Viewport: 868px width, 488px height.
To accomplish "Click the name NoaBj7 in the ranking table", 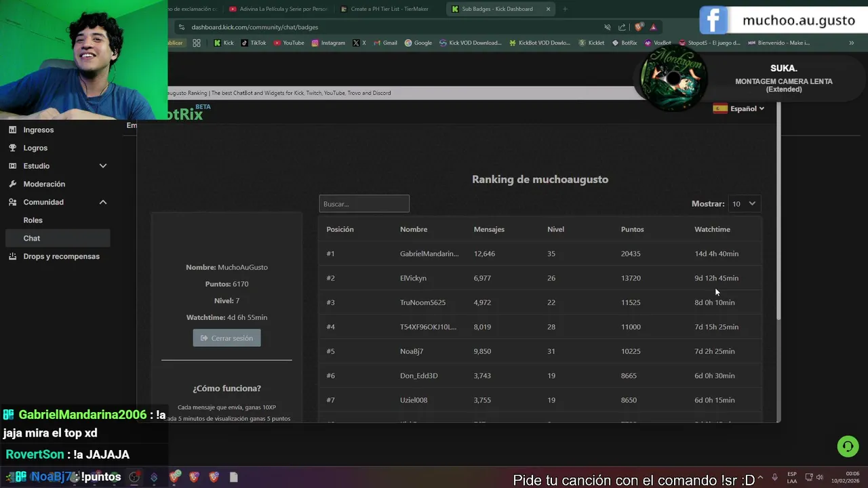I will point(412,351).
